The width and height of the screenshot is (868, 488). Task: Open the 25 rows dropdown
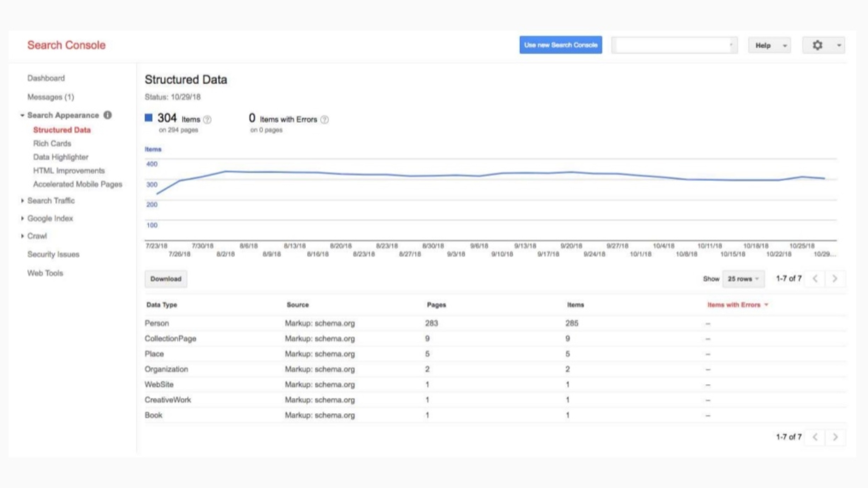point(743,279)
